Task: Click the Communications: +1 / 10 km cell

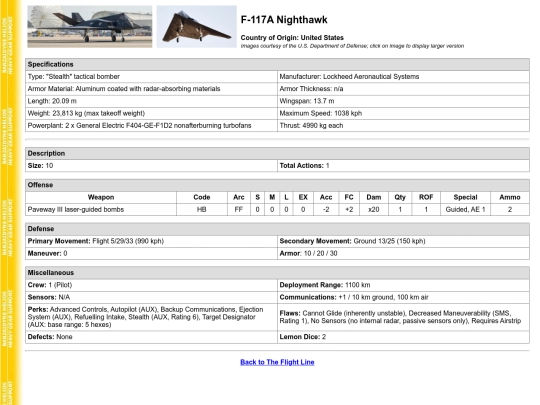Action: pos(403,297)
